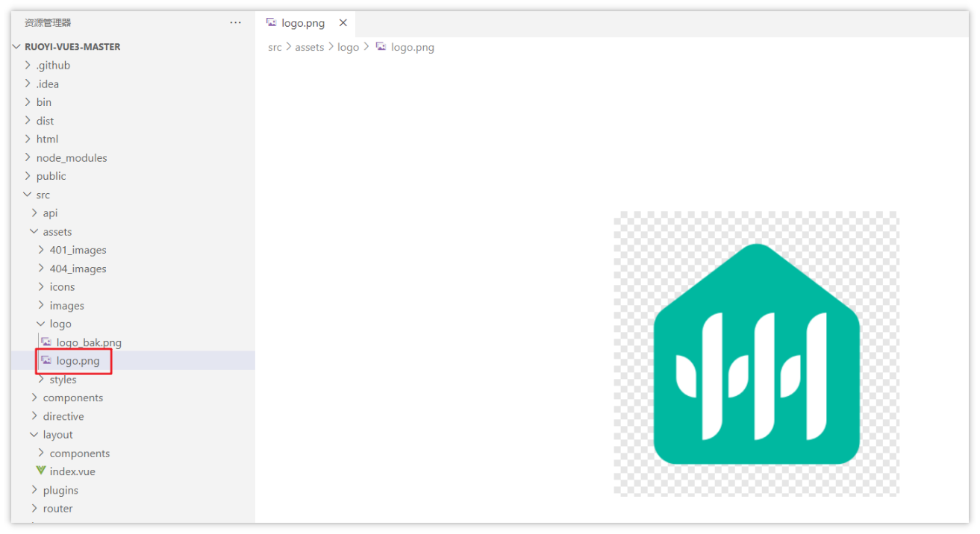The image size is (980, 534).
Task: Expand the router folder
Action: pos(34,509)
